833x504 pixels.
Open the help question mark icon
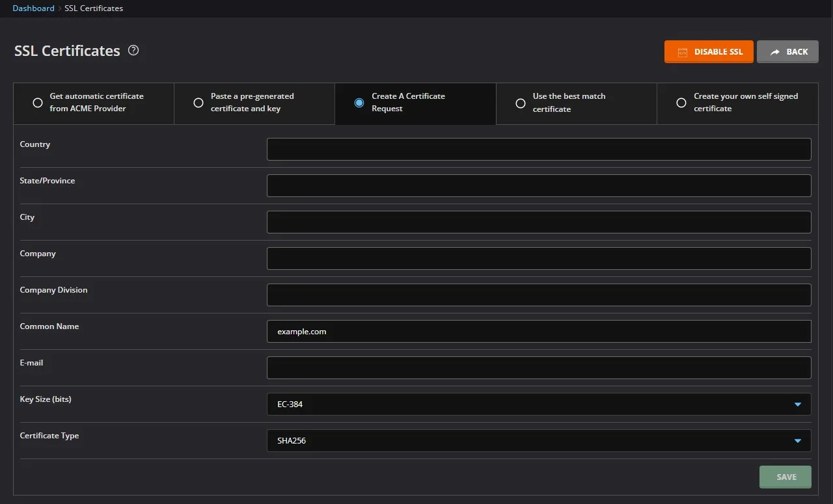pyautogui.click(x=133, y=50)
